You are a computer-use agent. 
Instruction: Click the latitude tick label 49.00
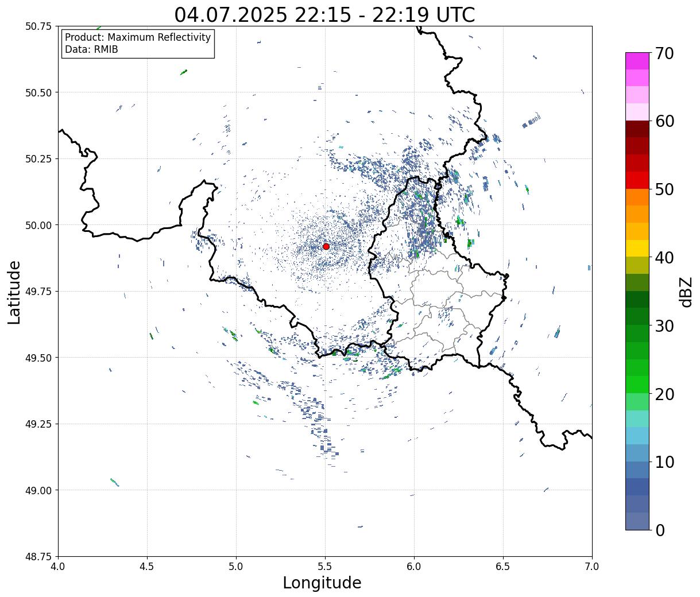[38, 490]
